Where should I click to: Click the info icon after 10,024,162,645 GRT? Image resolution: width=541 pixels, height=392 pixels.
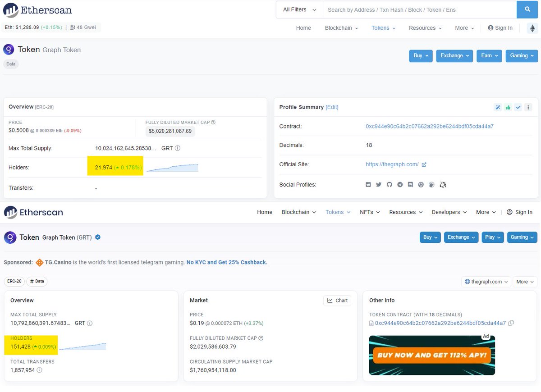[x=178, y=148]
